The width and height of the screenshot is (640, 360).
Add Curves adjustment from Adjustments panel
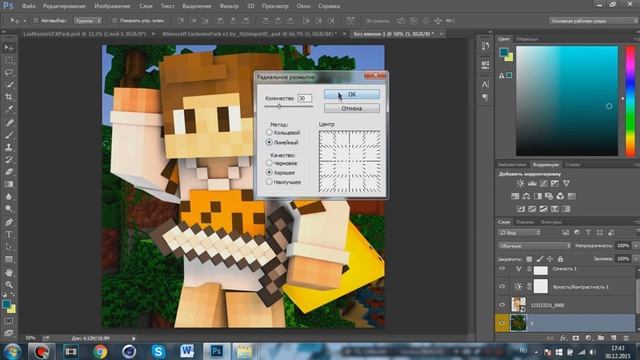tap(543, 184)
